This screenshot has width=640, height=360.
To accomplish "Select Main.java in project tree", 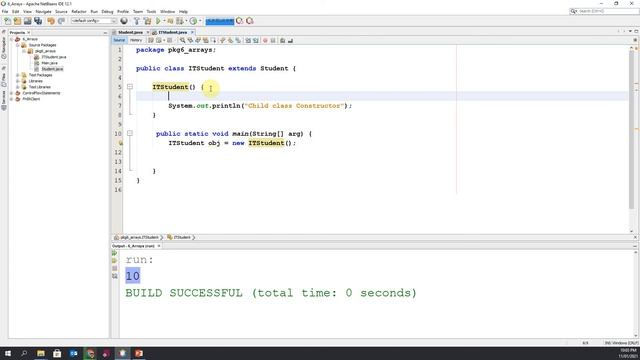I will tap(49, 63).
